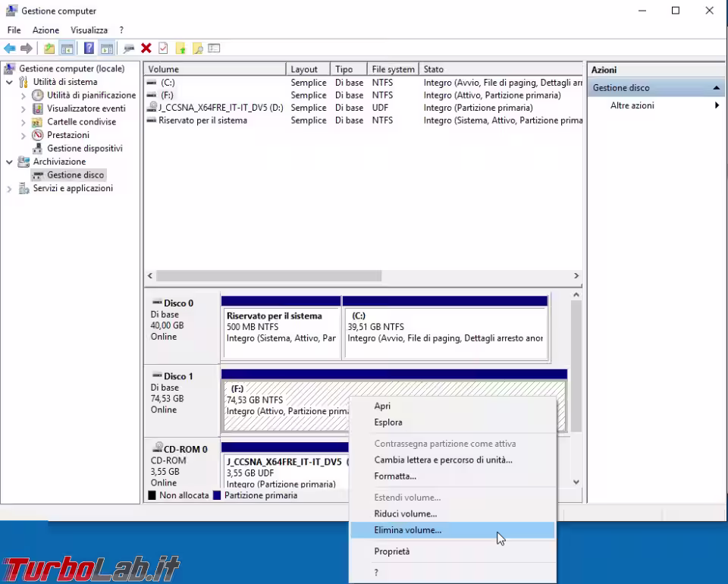Click the Prestazioni tree icon
The width and height of the screenshot is (728, 584).
click(38, 135)
